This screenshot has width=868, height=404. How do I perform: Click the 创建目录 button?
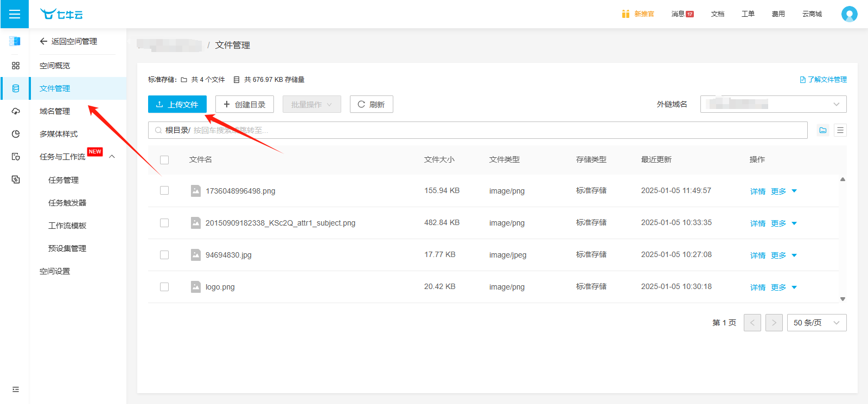245,104
